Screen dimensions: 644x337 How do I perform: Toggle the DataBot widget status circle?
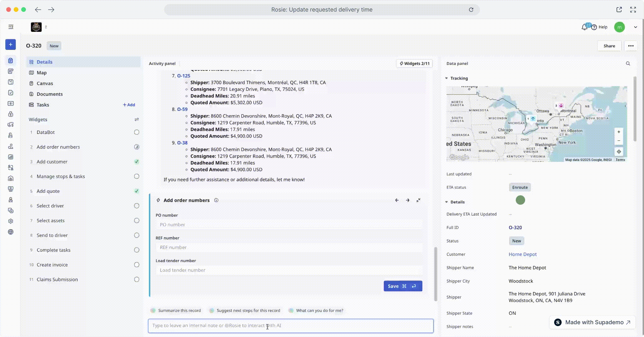(136, 132)
